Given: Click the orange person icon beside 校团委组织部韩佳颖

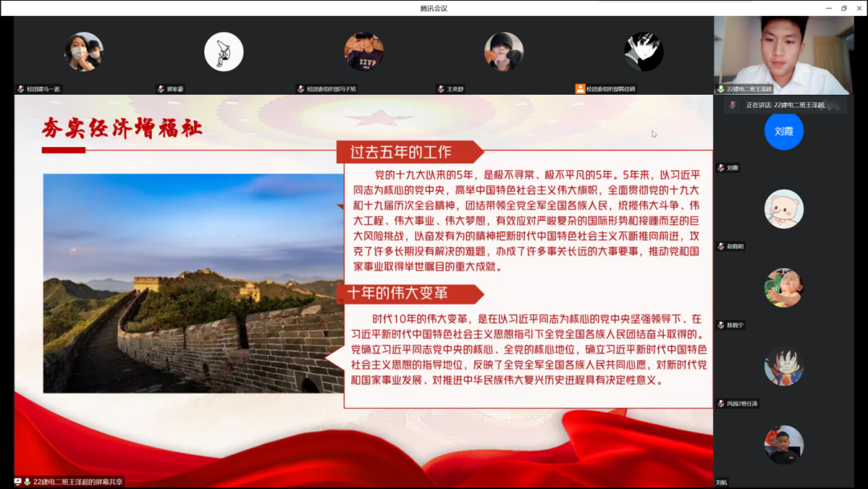Looking at the screenshot, I should 579,89.
